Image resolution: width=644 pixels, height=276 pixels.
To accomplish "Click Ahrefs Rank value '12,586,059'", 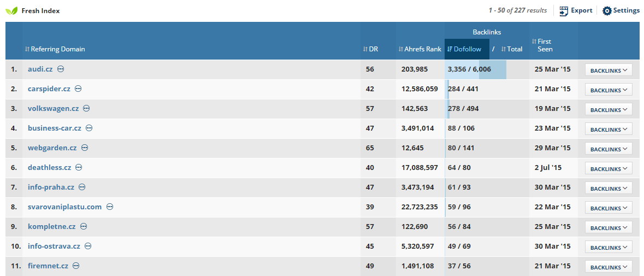I will pos(420,89).
